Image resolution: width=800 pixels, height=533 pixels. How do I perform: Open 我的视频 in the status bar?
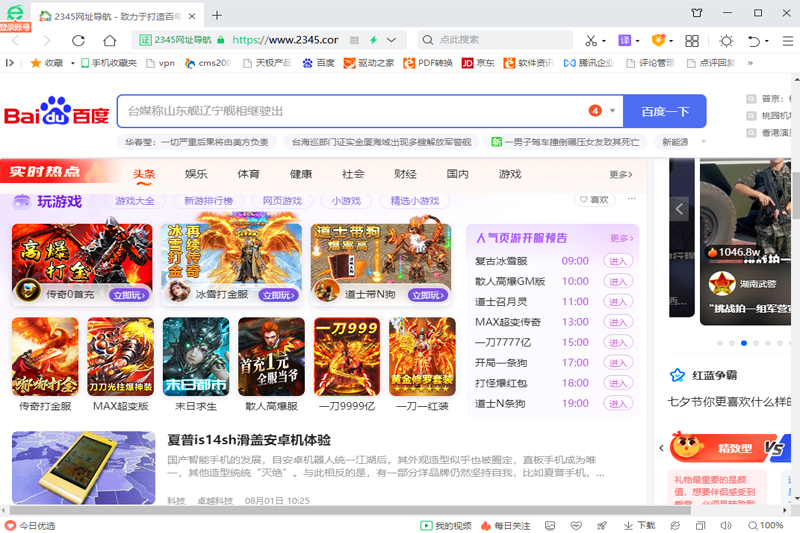pos(446,525)
